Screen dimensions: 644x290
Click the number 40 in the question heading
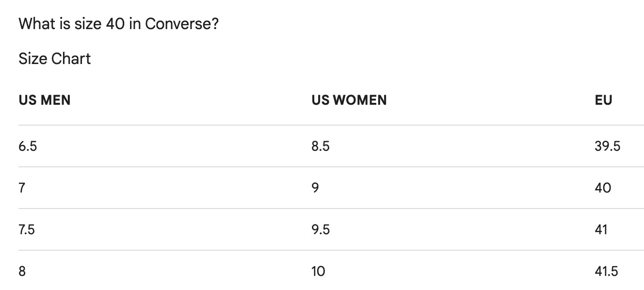coord(115,23)
